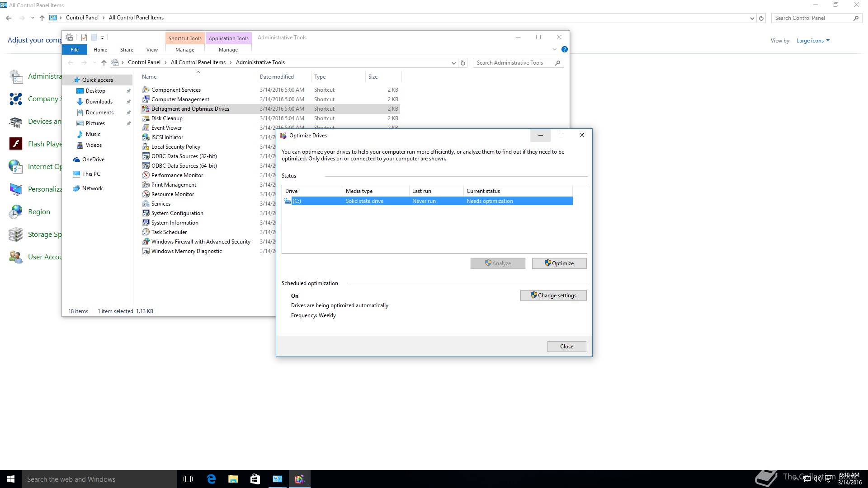Select Performance Monitor icon
The height and width of the screenshot is (488, 868).
(x=146, y=175)
